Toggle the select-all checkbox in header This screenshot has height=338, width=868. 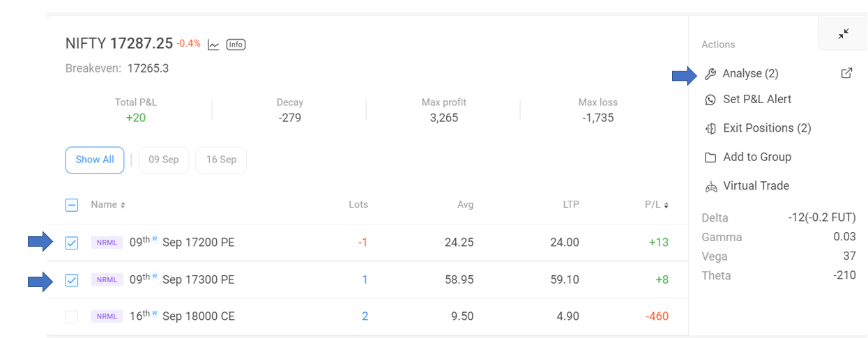72,205
